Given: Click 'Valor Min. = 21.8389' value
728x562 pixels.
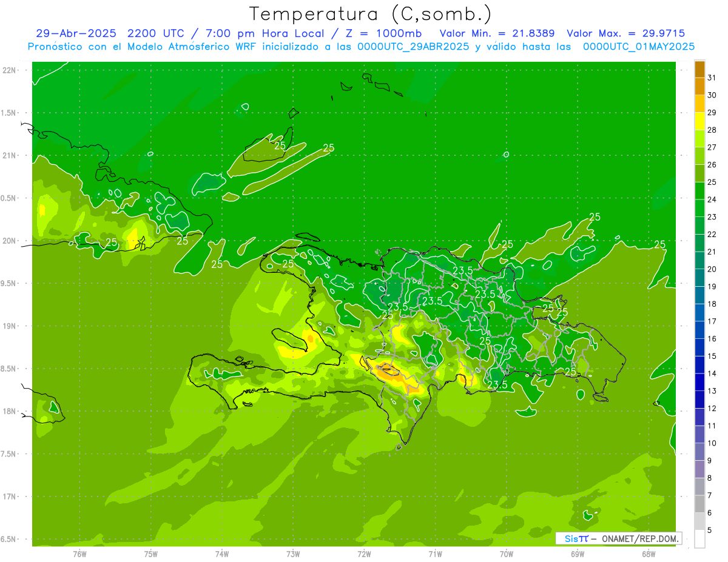Looking at the screenshot, I should (497, 33).
